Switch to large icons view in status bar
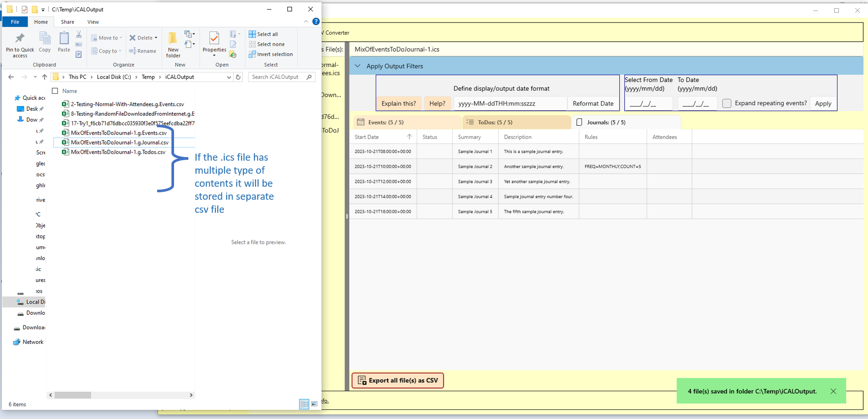This screenshot has height=419, width=868. click(314, 404)
